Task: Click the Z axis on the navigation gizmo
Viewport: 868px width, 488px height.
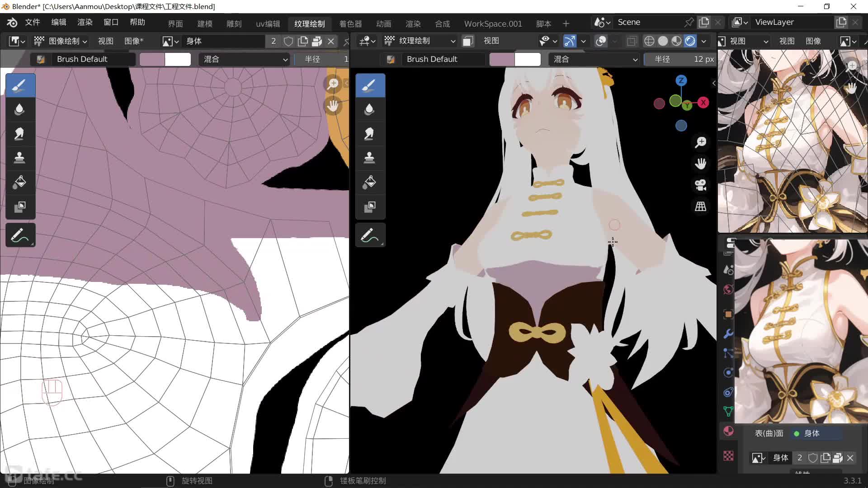Action: [681, 81]
